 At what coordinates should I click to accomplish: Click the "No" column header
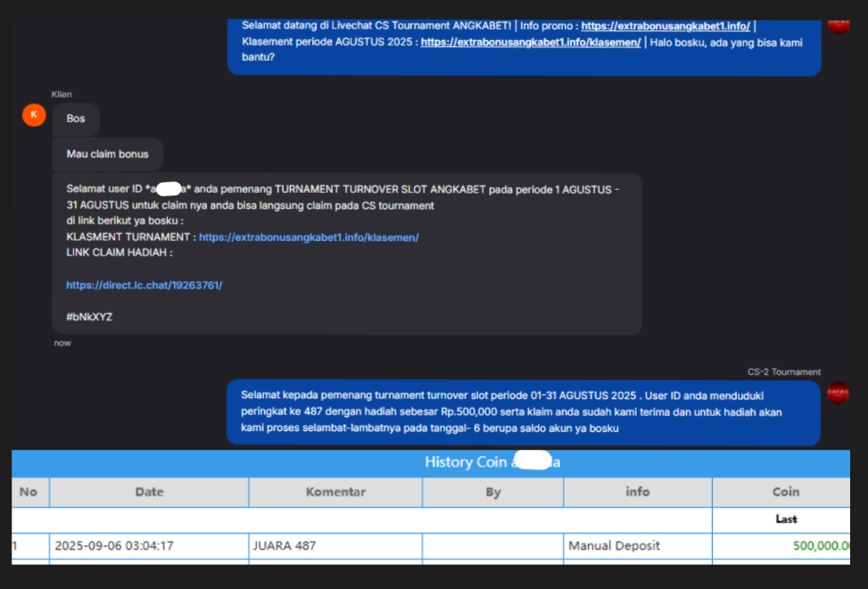[29, 492]
